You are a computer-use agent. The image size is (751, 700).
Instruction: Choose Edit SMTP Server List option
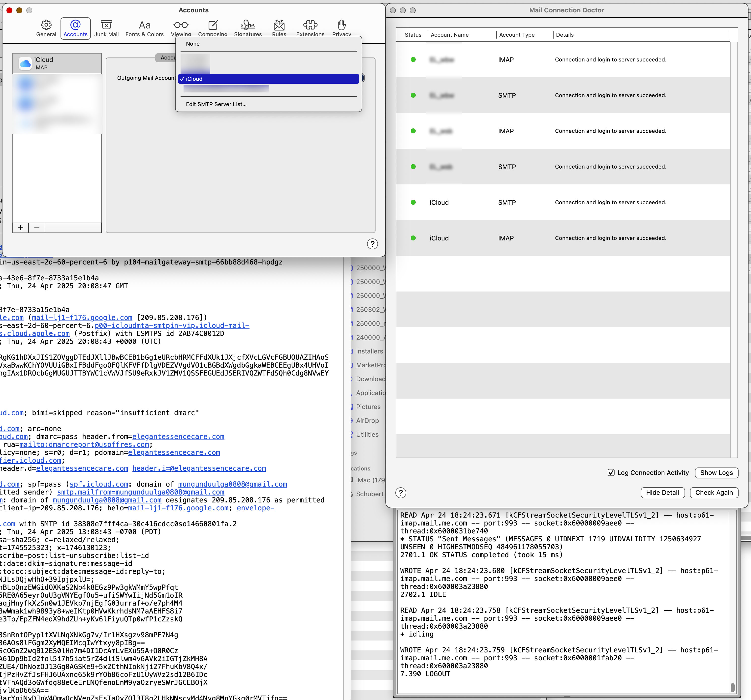(x=216, y=104)
